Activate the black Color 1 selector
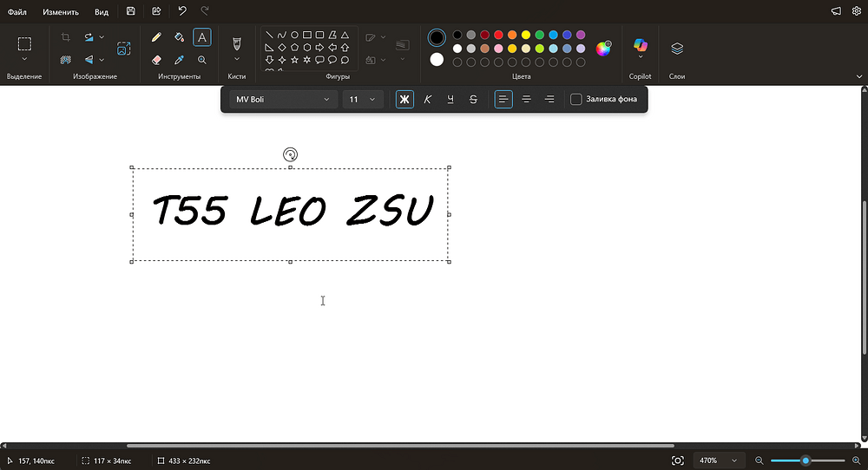Viewport: 868px width, 470px height. point(437,37)
